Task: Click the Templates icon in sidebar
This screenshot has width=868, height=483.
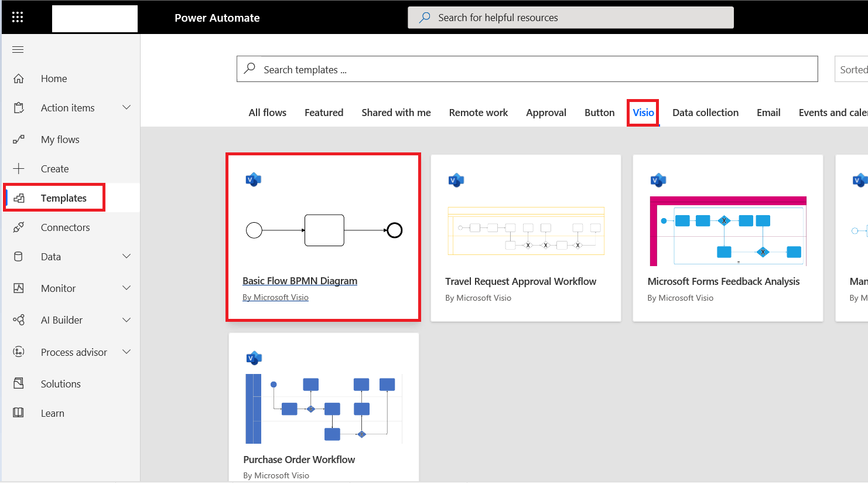Action: pyautogui.click(x=19, y=198)
